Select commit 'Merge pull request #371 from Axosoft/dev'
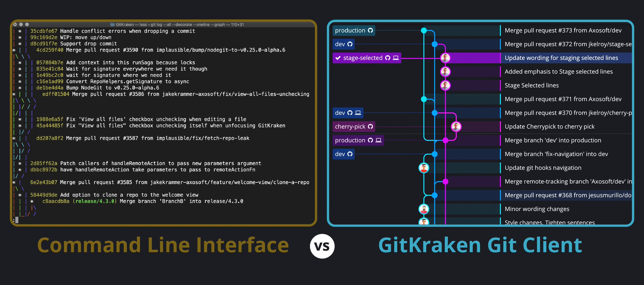 coord(563,99)
